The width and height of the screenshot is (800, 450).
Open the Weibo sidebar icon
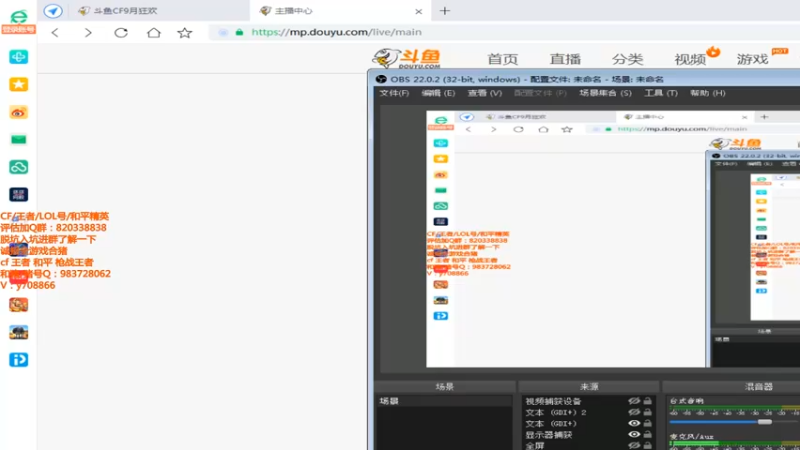18,112
